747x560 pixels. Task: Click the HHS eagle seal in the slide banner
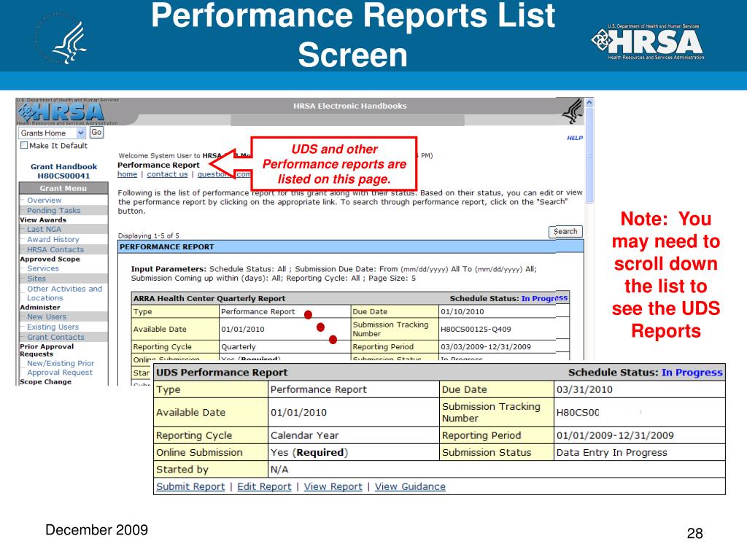tap(62, 39)
